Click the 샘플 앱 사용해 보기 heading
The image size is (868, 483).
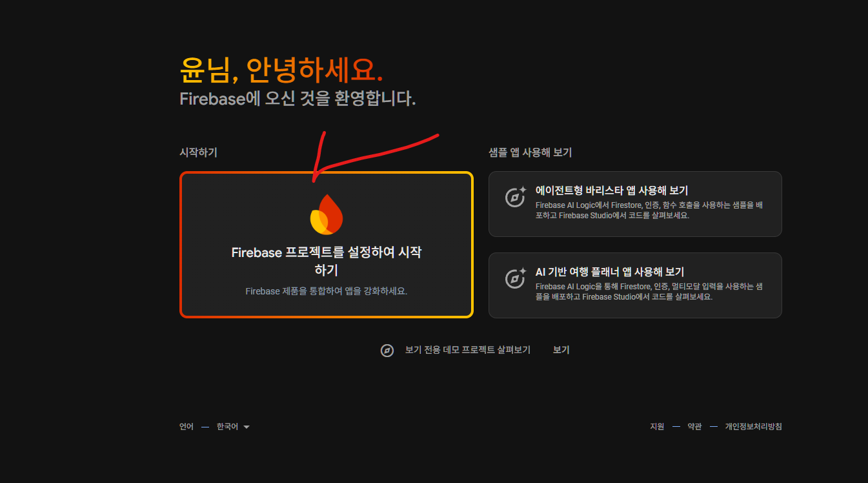530,153
